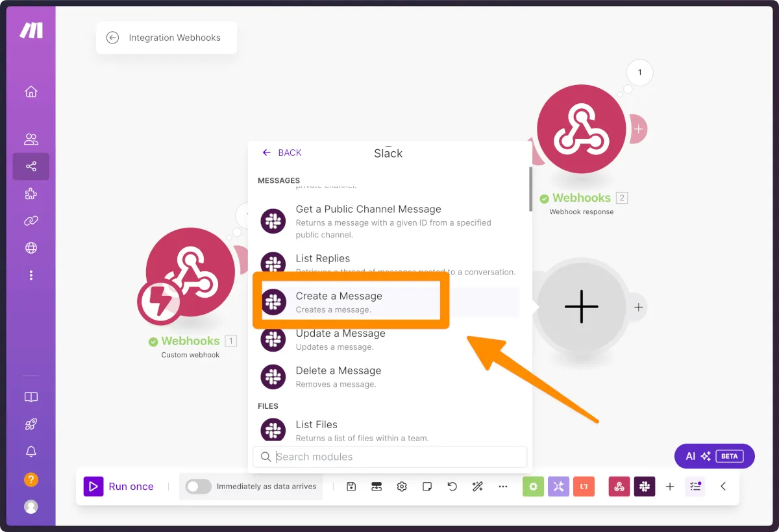Open the operation bubble showing 1
Screen dimensions: 779x532
pos(639,73)
